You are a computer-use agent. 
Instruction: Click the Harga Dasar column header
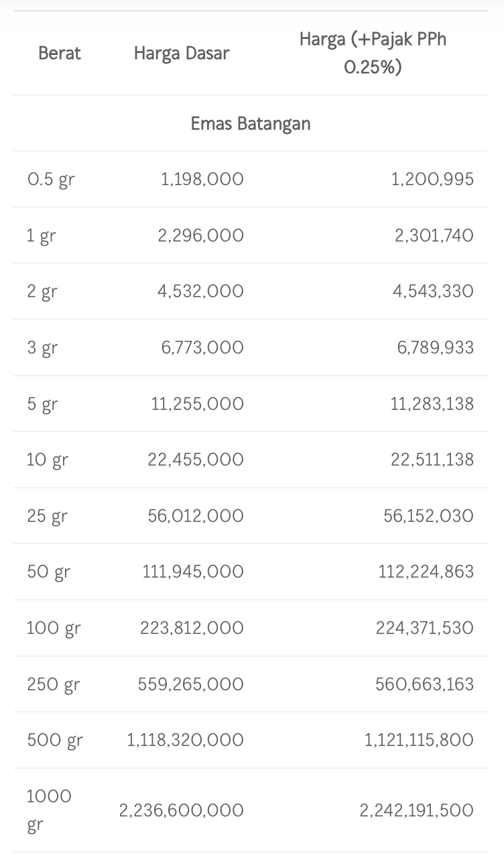click(181, 53)
